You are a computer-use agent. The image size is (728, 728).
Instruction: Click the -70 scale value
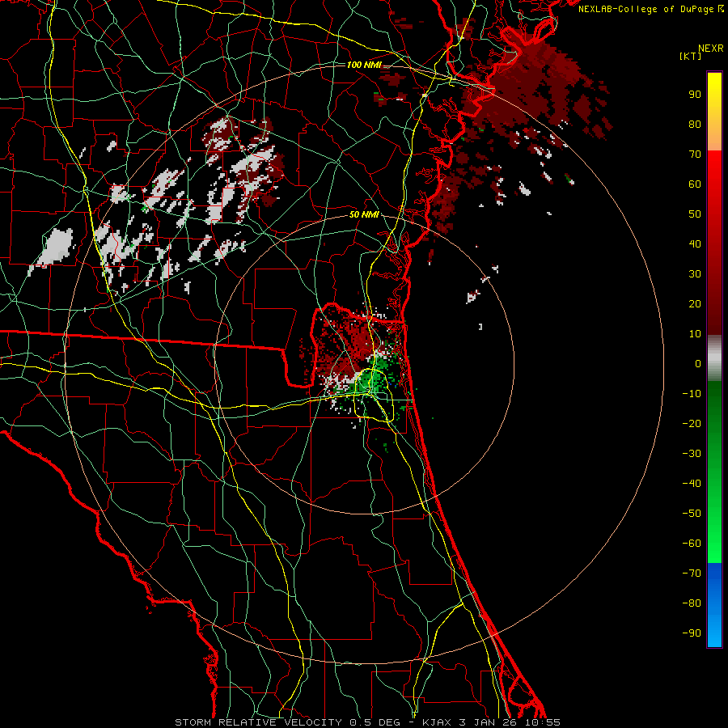tap(692, 574)
